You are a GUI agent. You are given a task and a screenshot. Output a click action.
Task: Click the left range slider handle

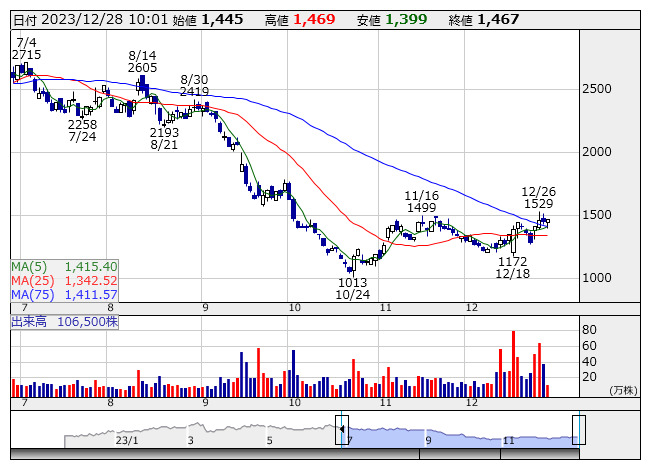[342, 430]
